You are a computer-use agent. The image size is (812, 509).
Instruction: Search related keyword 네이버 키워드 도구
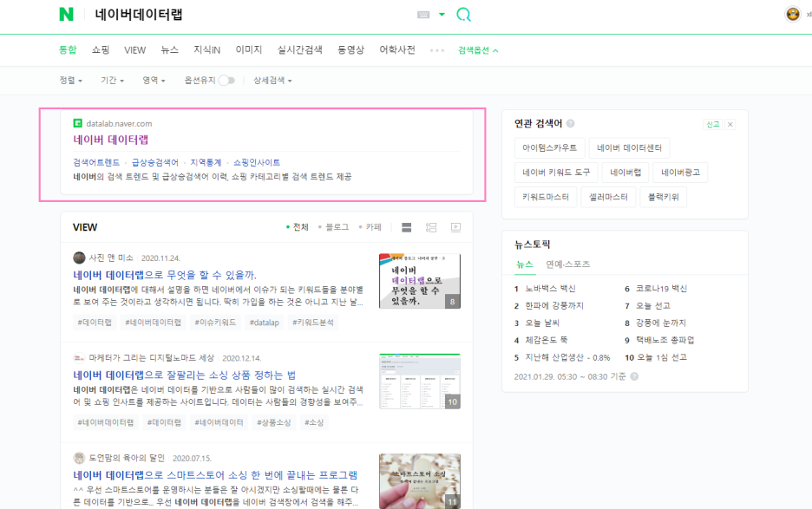pos(556,172)
